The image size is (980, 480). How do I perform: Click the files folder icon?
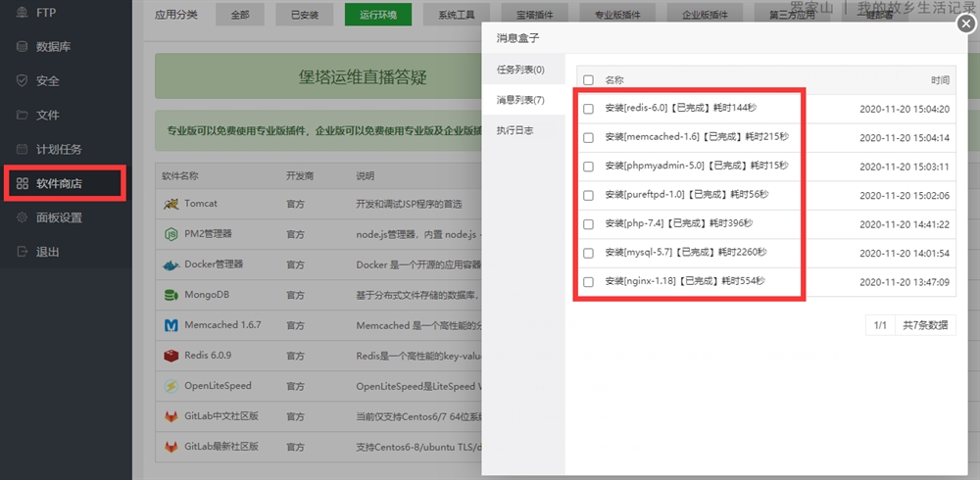[x=22, y=115]
